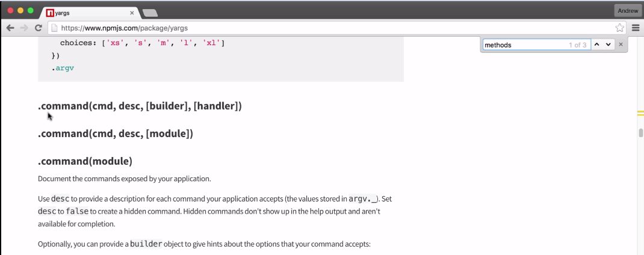Click 'Document the commands exposed by your application.'
Viewport: 644px width, 255px height.
pos(125,179)
